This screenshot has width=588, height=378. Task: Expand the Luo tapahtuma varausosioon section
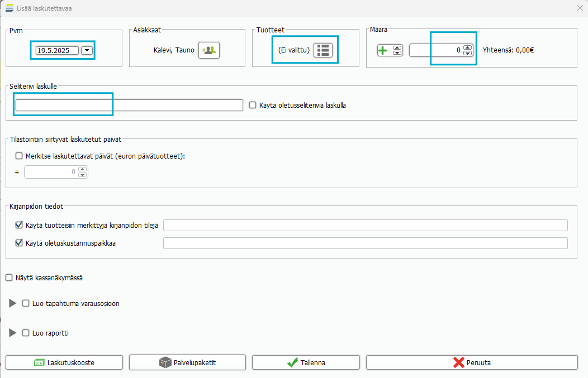coord(13,303)
